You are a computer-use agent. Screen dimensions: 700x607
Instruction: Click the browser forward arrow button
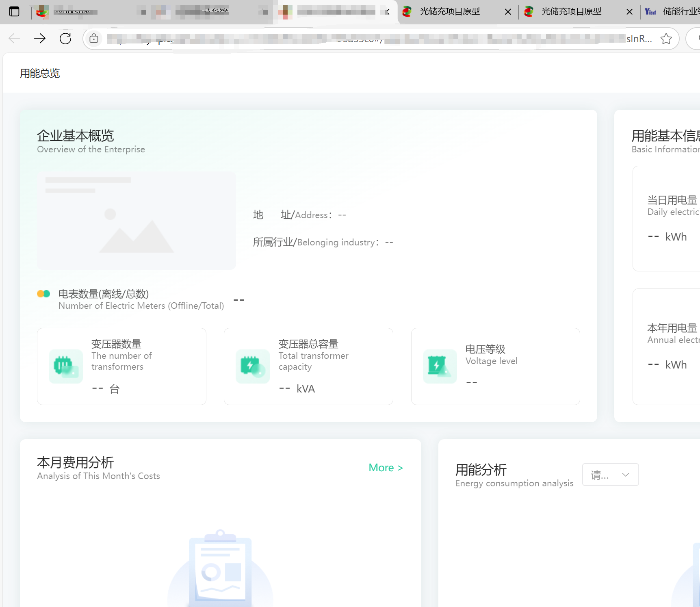(40, 39)
